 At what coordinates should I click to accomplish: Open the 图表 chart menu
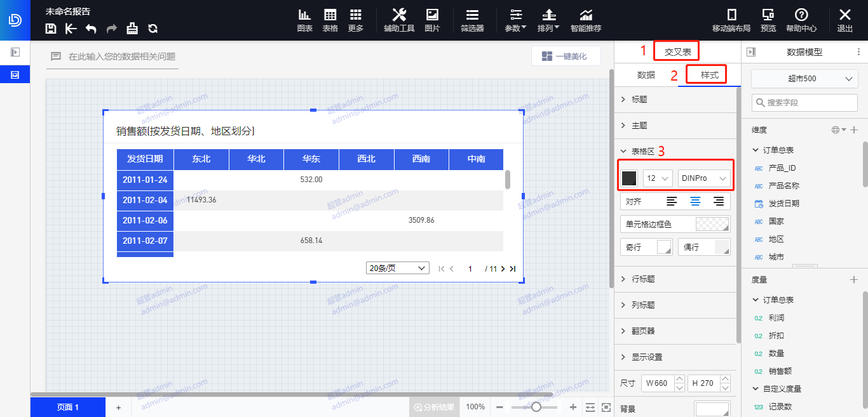pos(305,20)
